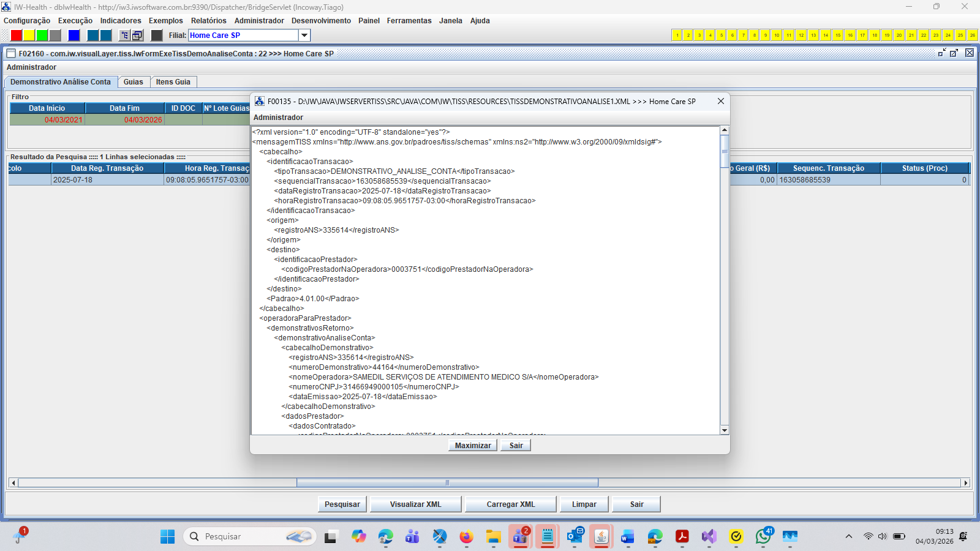Click the yellow shortcut button numbered 10
Image resolution: width=980 pixels, height=551 pixels.
[776, 36]
